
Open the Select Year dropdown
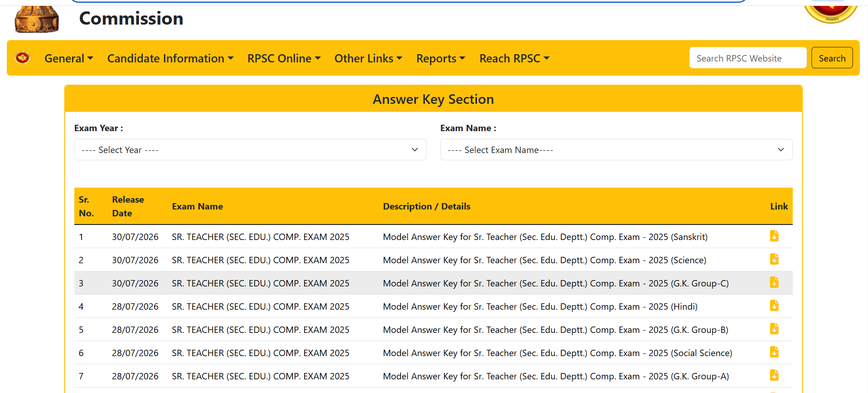(x=250, y=150)
